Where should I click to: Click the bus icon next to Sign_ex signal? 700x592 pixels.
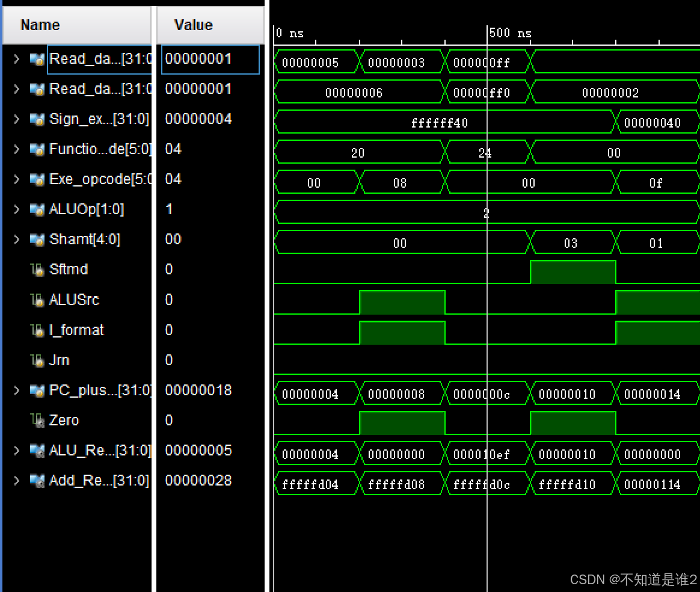pos(36,119)
